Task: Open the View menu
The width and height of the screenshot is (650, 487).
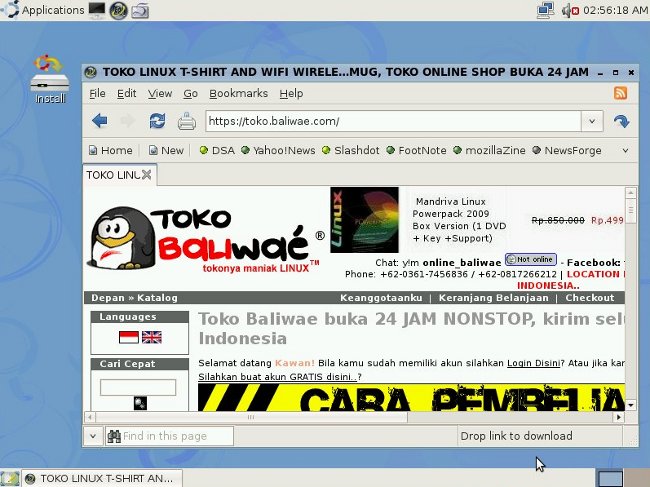Action: pyautogui.click(x=160, y=94)
